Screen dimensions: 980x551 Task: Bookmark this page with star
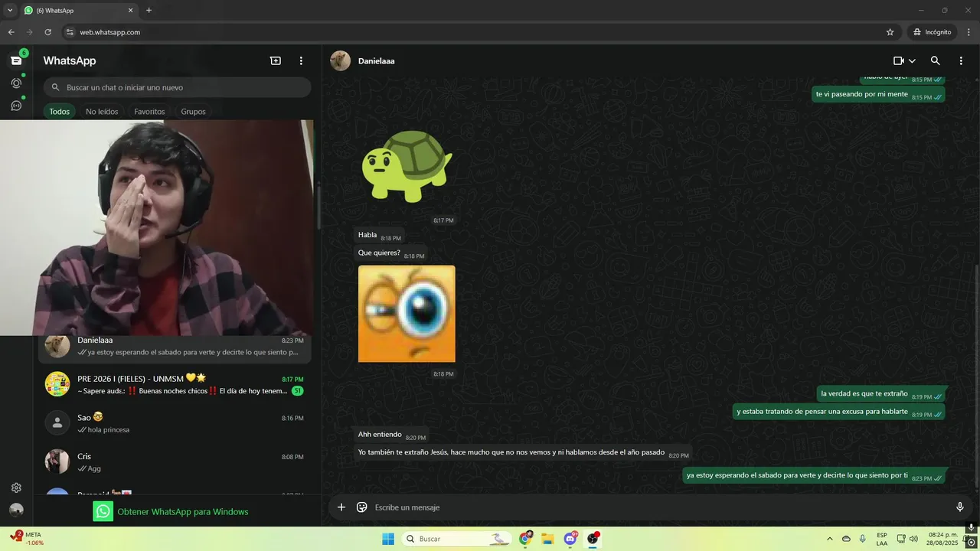890,32
